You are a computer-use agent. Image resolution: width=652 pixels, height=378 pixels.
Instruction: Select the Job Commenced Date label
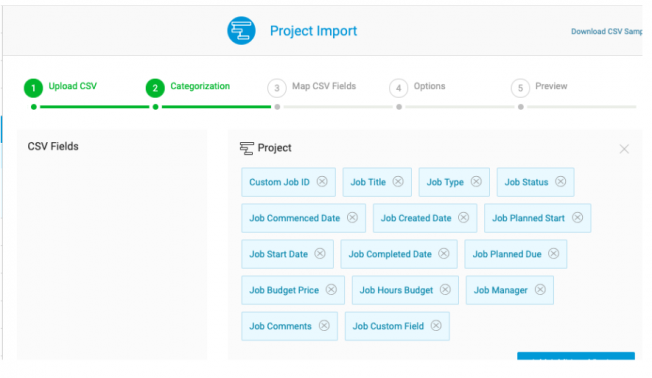point(294,218)
